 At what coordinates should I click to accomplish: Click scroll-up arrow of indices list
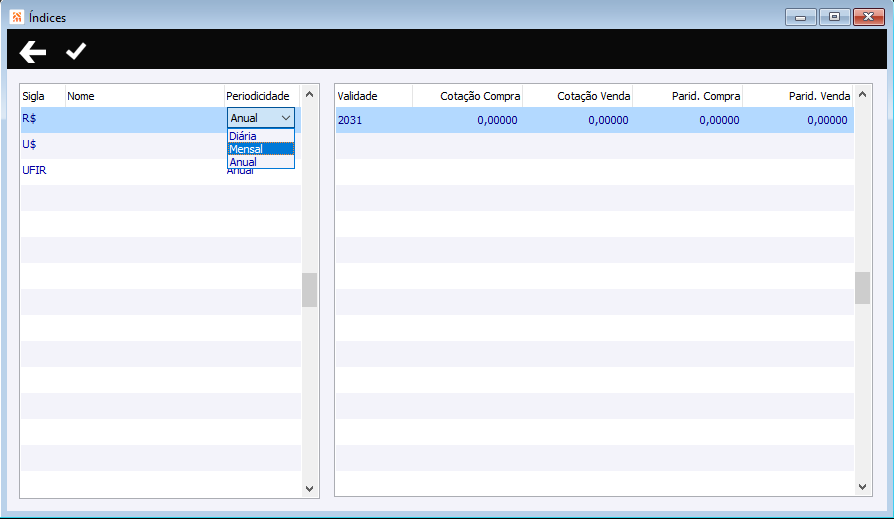click(x=310, y=94)
